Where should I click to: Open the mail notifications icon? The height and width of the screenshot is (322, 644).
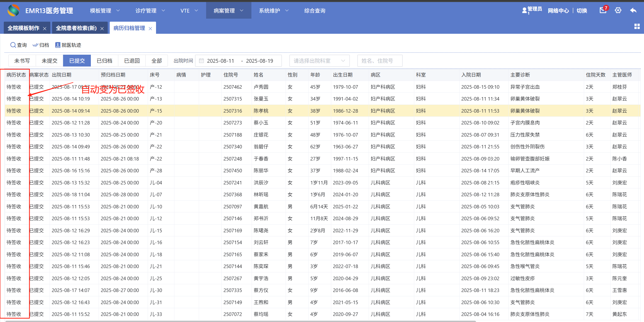(603, 10)
